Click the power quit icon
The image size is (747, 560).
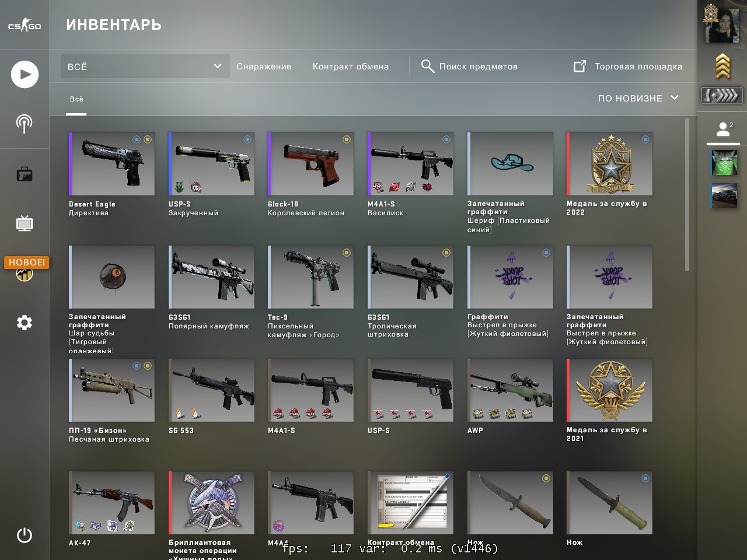(25, 535)
